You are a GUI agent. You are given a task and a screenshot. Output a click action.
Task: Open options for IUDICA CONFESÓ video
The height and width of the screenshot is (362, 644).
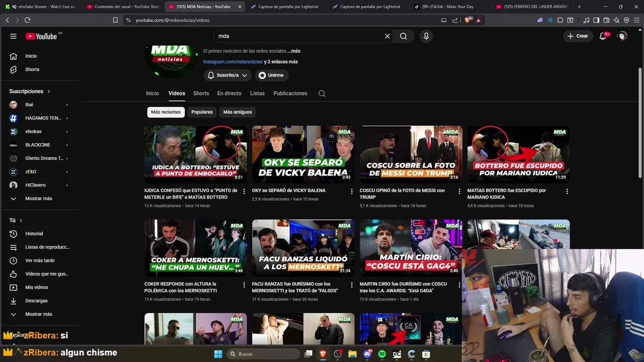[244, 192]
